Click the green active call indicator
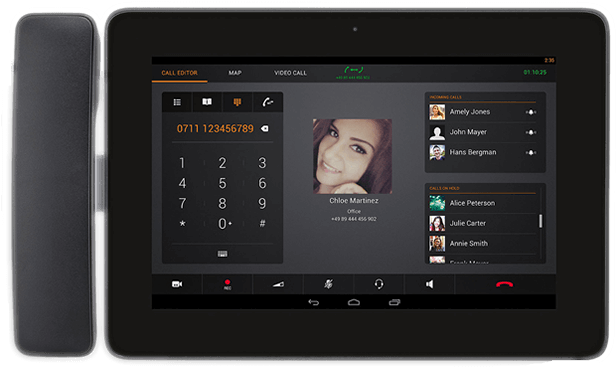Image resolution: width=616 pixels, height=367 pixels. (353, 72)
